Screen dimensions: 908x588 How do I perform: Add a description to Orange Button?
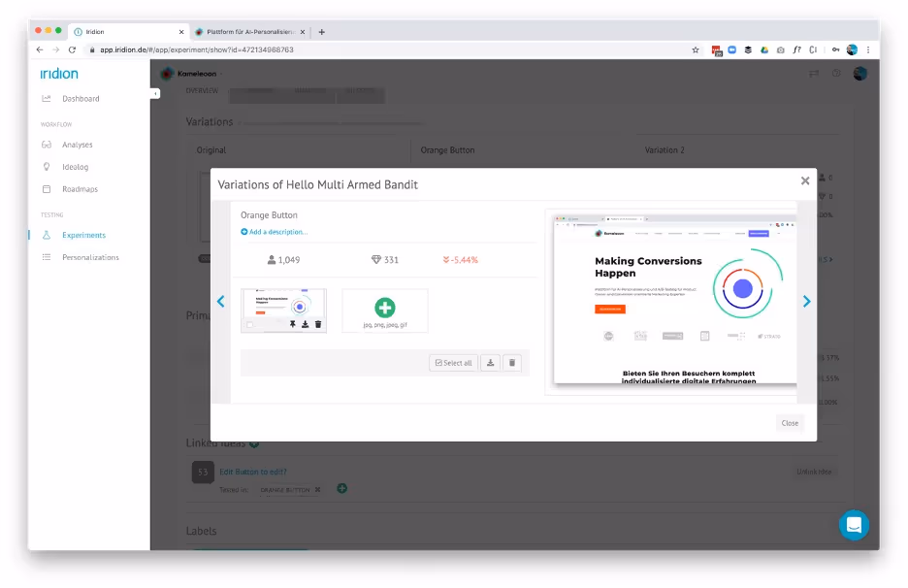(x=274, y=232)
